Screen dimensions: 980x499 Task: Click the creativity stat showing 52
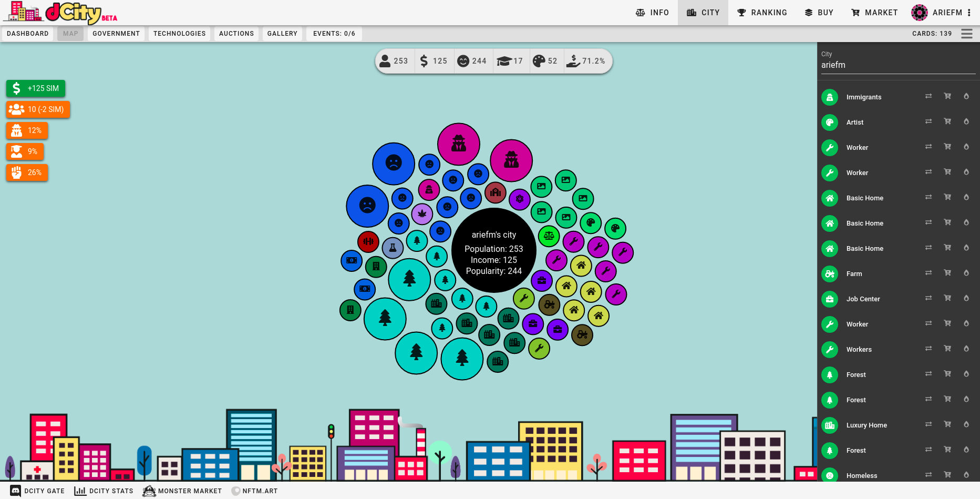point(545,61)
